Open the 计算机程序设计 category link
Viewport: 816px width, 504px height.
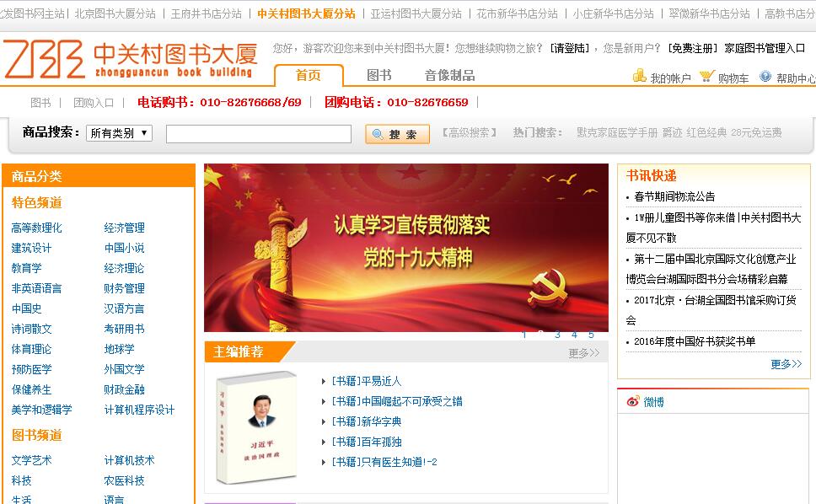point(139,410)
